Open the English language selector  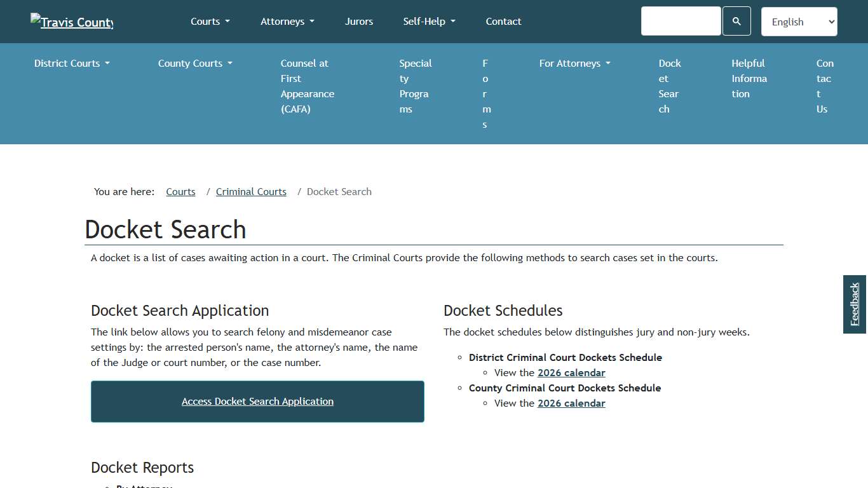tap(799, 21)
